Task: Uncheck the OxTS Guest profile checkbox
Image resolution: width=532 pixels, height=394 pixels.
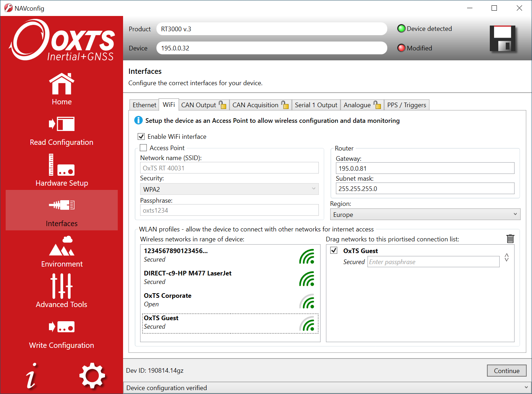Action: click(x=334, y=250)
